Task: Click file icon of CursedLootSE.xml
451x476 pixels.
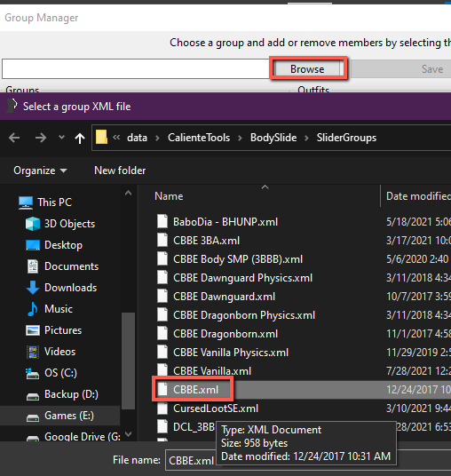Action: 162,408
